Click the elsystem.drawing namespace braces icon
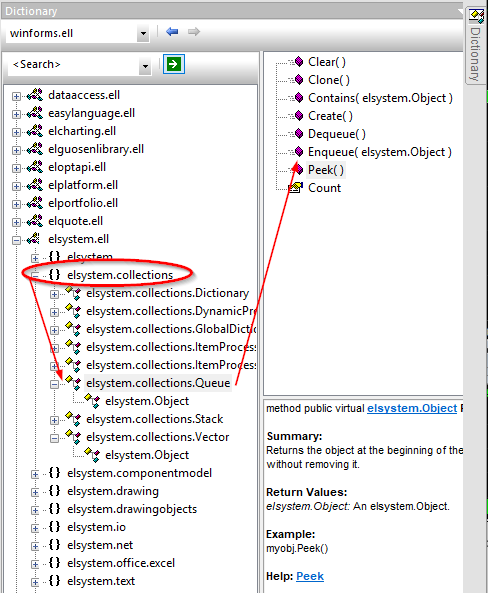 coord(54,491)
